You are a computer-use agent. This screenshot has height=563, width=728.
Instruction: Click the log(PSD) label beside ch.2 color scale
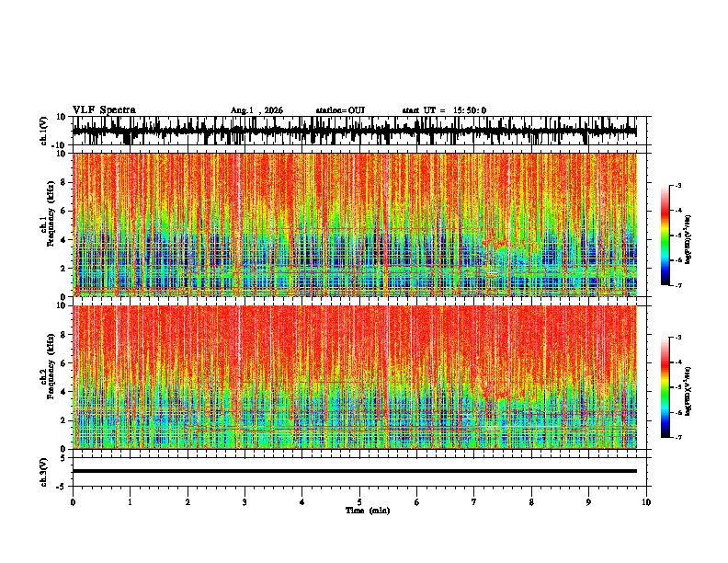click(x=688, y=392)
